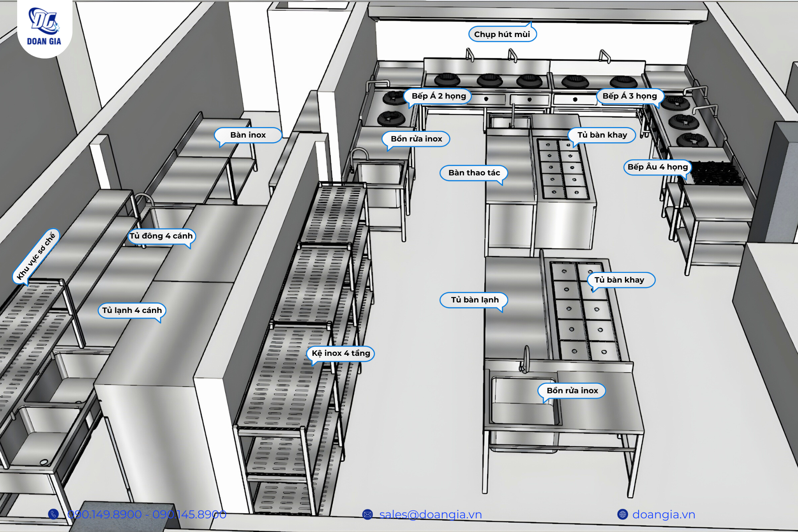Click the upper Tủ bàn khay label
This screenshot has width=798, height=532.
[602, 135]
